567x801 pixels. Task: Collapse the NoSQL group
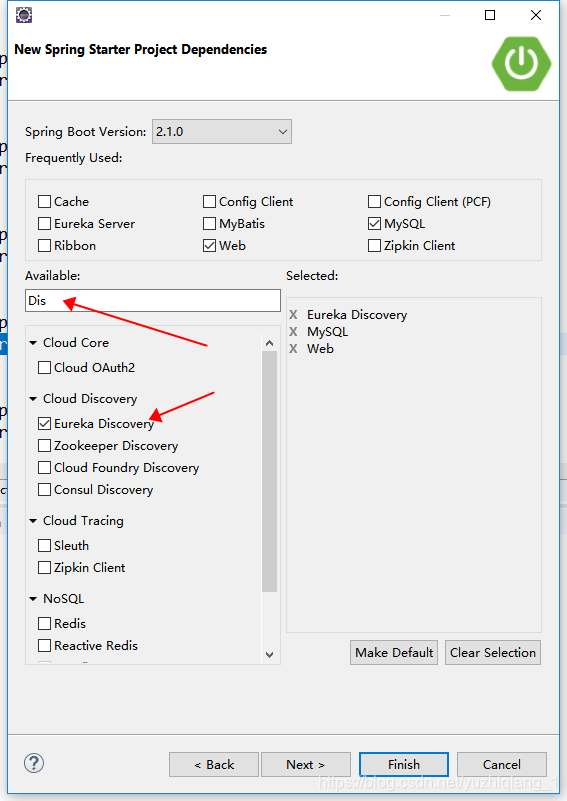[x=33, y=599]
